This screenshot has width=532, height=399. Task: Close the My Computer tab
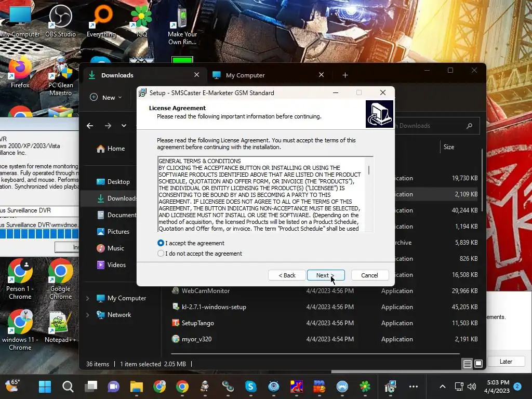point(321,75)
